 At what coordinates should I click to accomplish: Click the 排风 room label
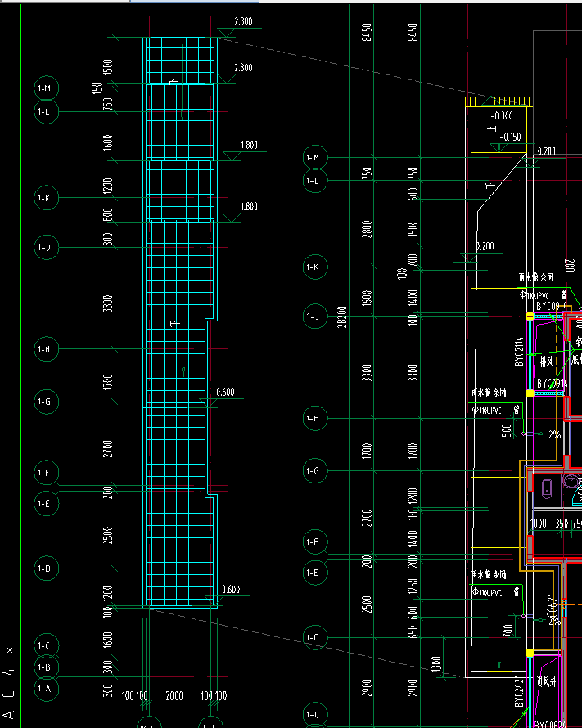click(546, 362)
